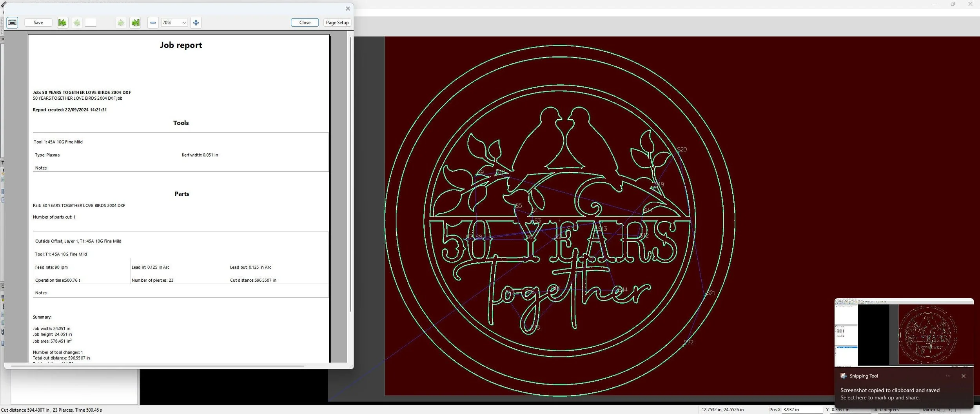Print the job report using printer icon
The image size is (980, 414).
click(x=12, y=22)
